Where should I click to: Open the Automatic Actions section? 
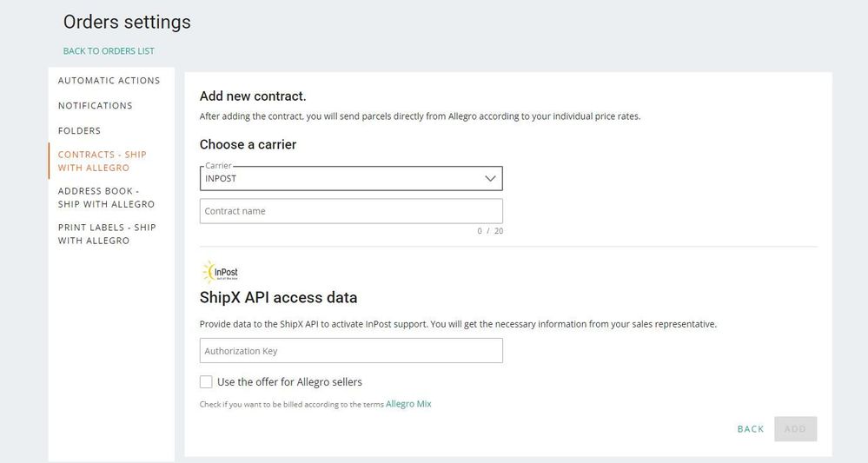[x=109, y=81]
